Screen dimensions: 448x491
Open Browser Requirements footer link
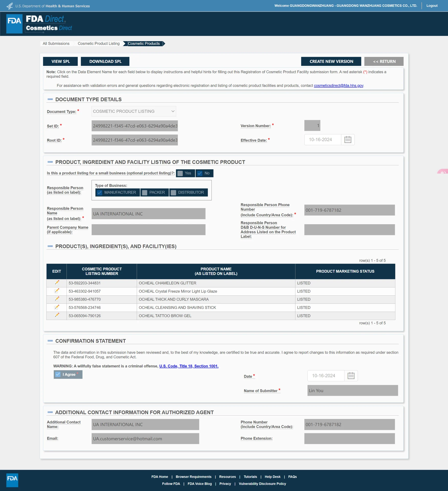[x=194, y=477]
